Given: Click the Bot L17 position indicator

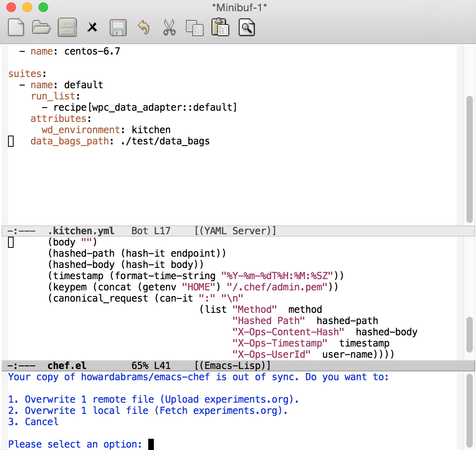Looking at the screenshot, I should point(151,231).
